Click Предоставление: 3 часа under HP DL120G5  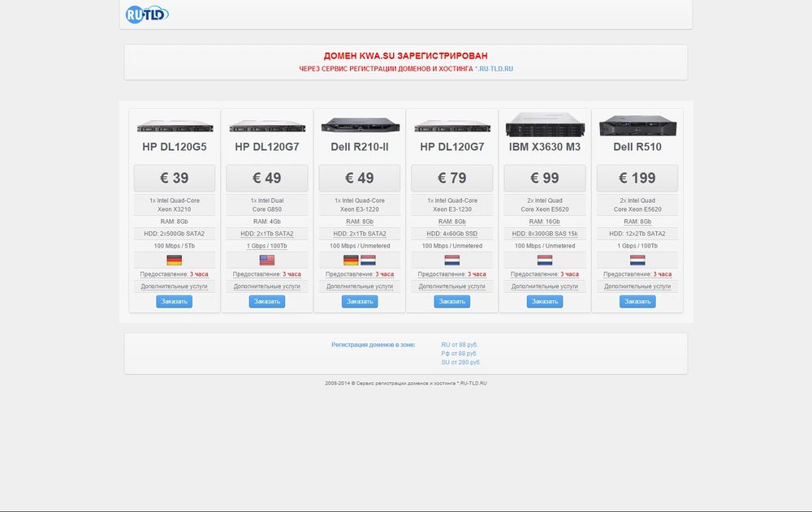point(174,274)
